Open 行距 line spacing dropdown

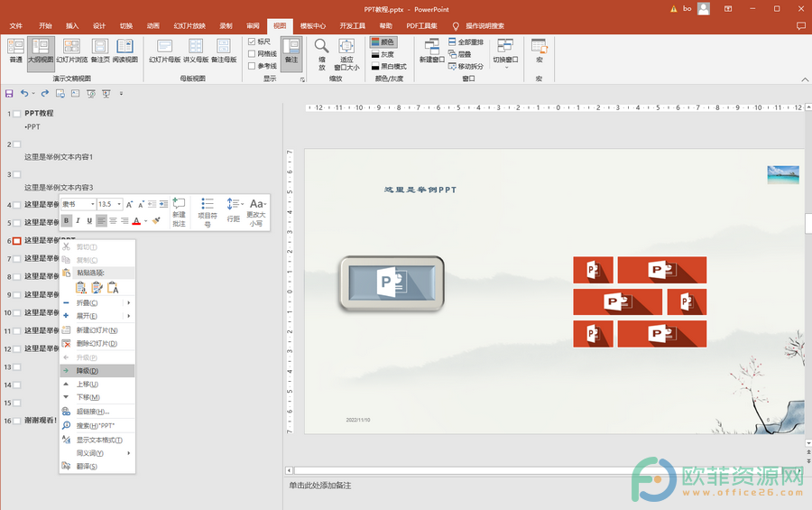pyautogui.click(x=234, y=210)
